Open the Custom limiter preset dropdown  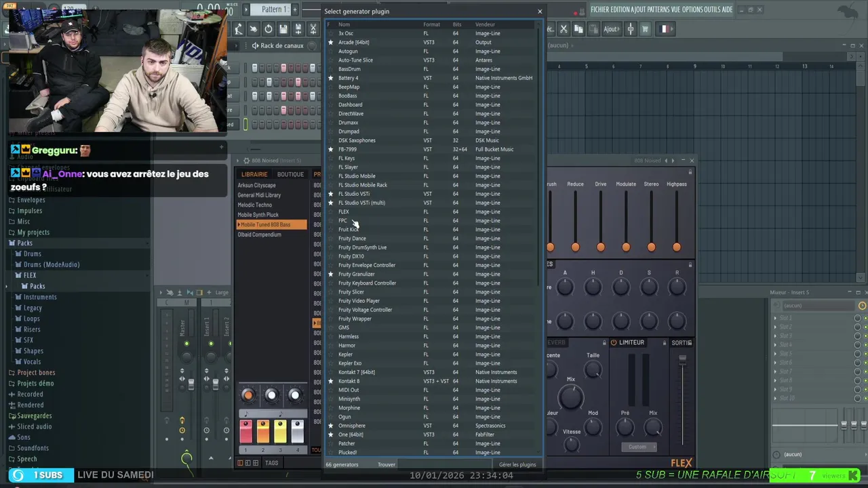[x=638, y=447]
